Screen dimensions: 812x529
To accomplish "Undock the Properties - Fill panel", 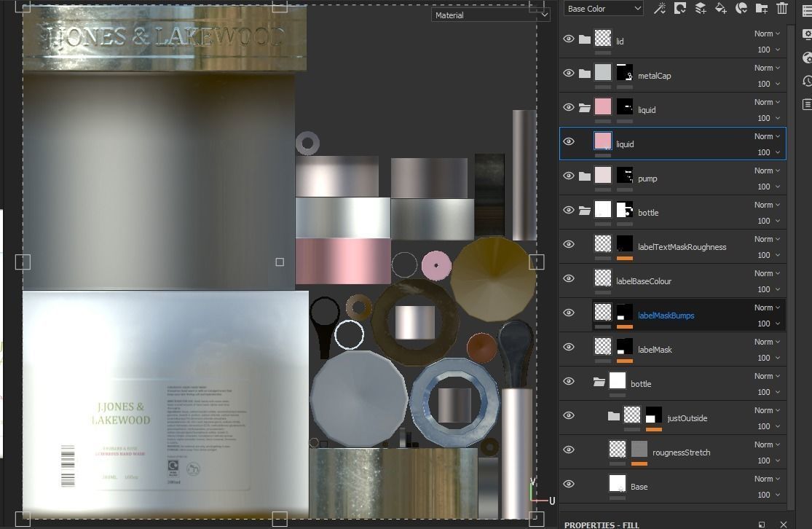I will [762, 525].
